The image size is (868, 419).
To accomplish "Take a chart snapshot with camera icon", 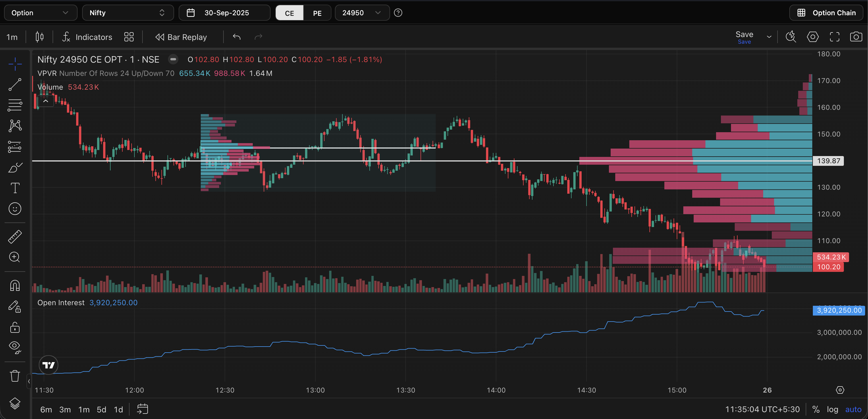I will coord(856,37).
